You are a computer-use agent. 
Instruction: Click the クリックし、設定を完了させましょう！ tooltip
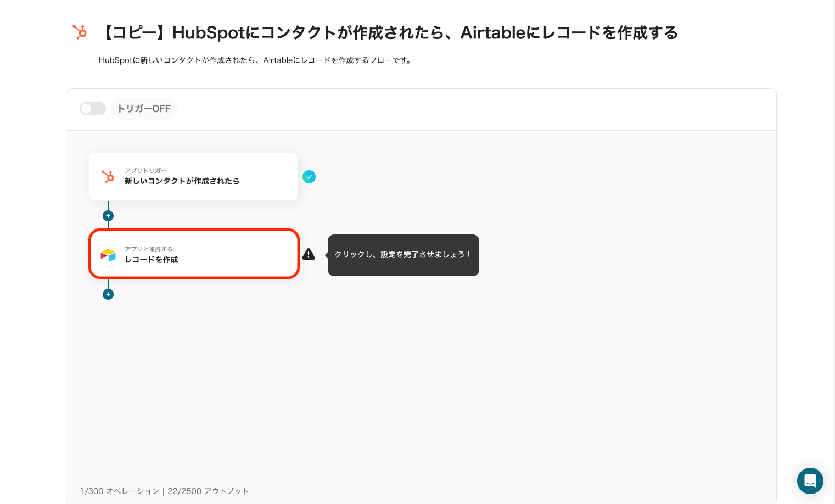[x=404, y=255]
